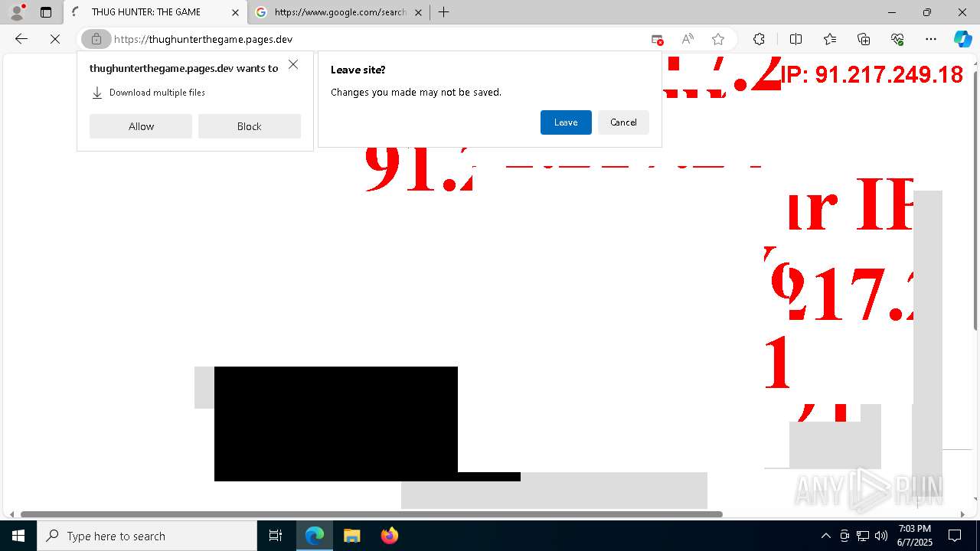Open Copilot sidebar icon
This screenshot has height=551, width=980.
[x=962, y=39]
